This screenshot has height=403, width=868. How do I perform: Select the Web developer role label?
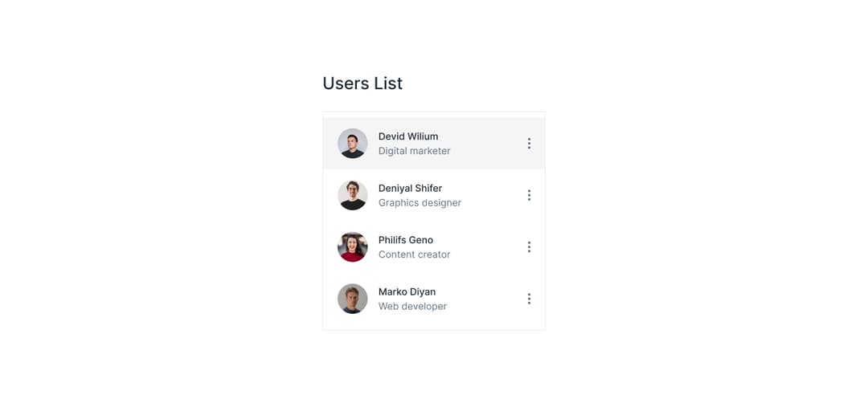[x=412, y=306]
